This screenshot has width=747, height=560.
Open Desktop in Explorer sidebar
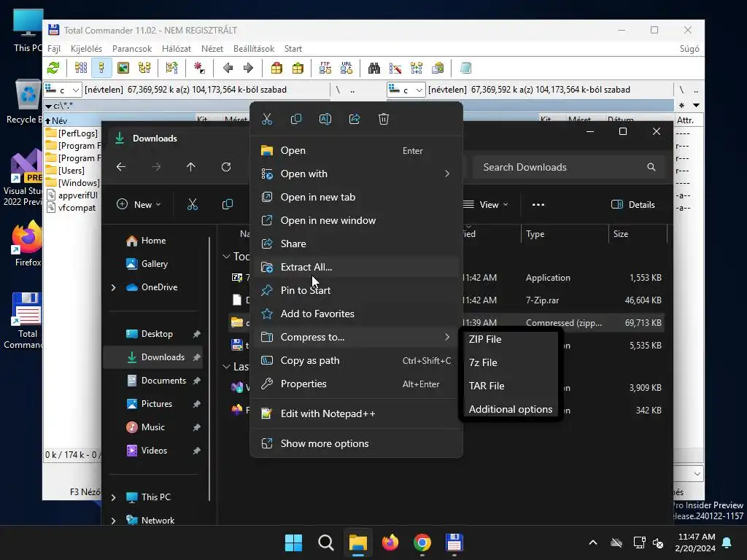click(156, 334)
